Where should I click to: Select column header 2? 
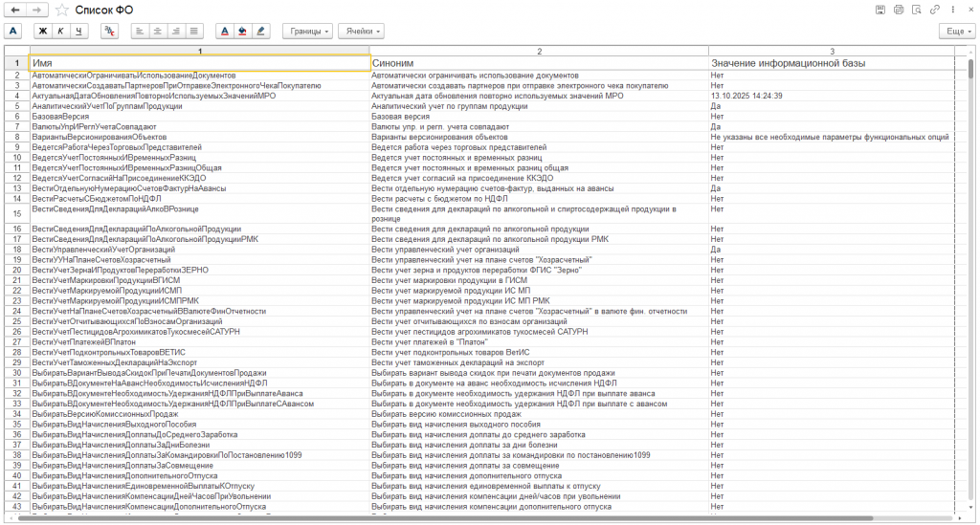coord(539,51)
